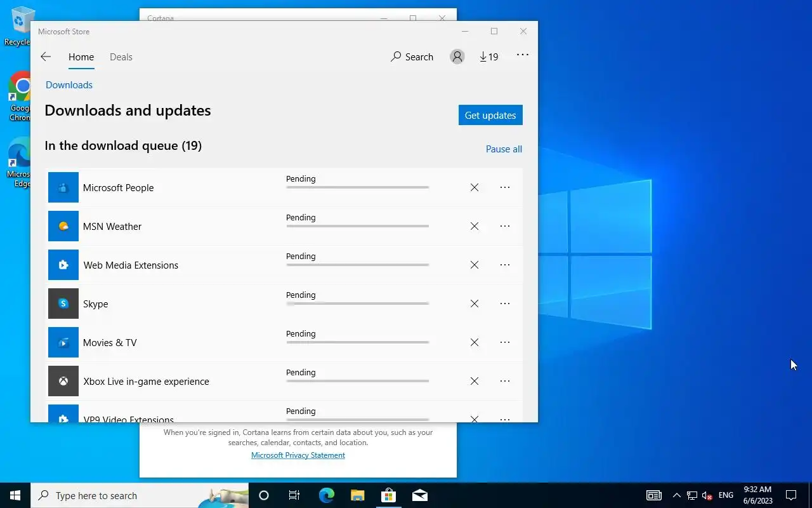Screen dimensions: 812x508
Task: Click the MSN Weather app icon
Action: pos(63,226)
